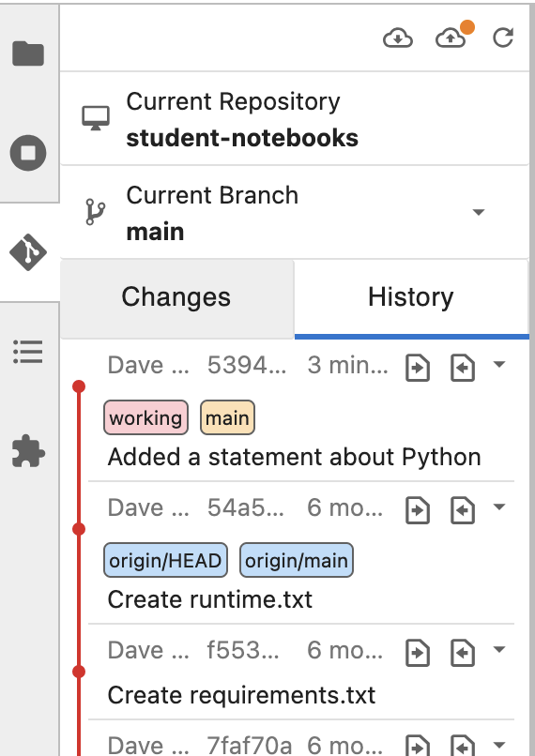Click the right-arrow file icon on commit 5394

[x=418, y=368]
